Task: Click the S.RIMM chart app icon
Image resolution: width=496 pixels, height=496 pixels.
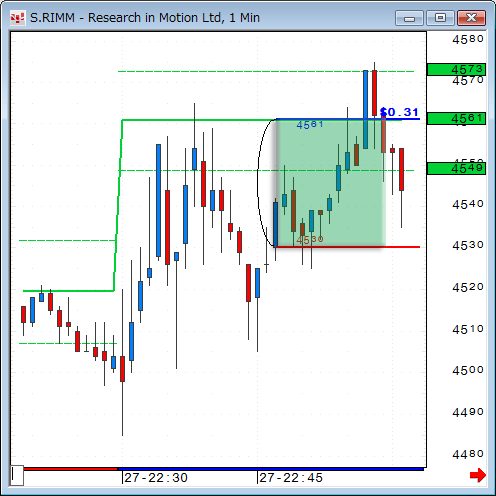Action: point(17,18)
